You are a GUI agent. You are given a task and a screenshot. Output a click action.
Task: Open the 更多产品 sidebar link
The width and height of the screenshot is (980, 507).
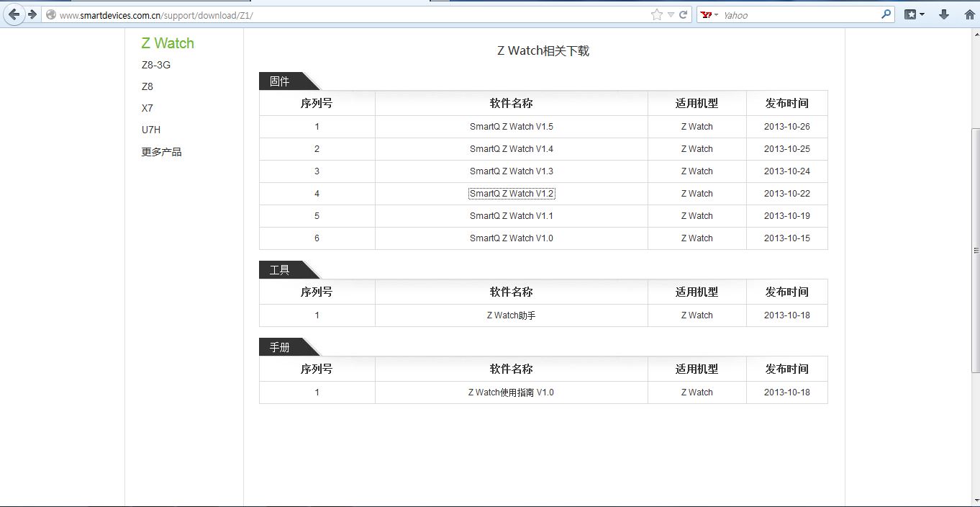(161, 152)
